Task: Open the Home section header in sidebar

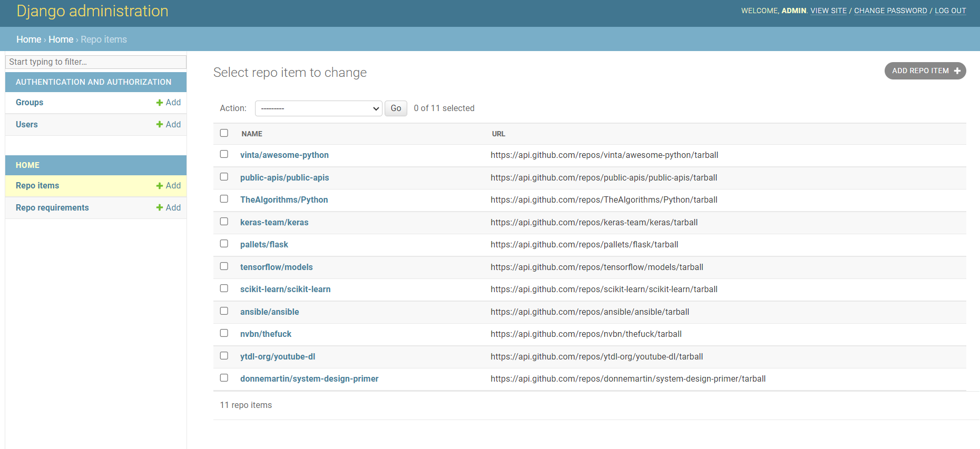Action: [x=27, y=165]
